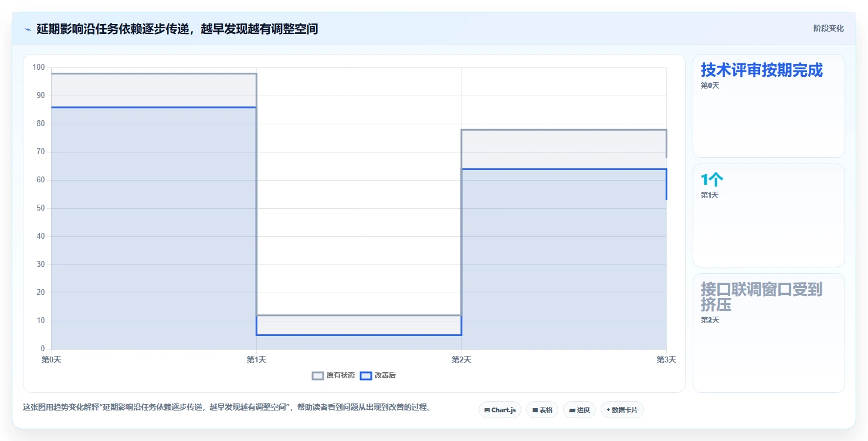
Task: Click the 阶段变化 label in header
Action: pos(828,28)
